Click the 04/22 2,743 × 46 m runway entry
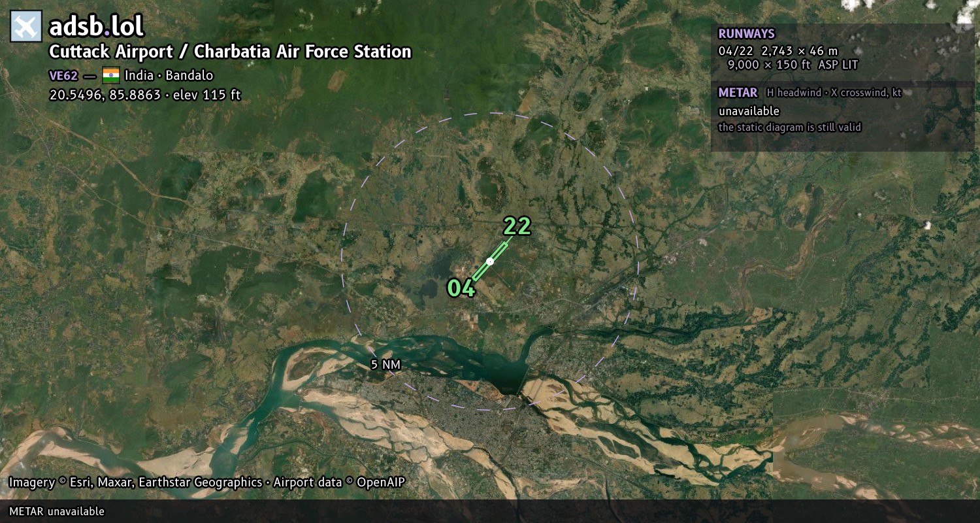The image size is (980, 523). click(777, 50)
